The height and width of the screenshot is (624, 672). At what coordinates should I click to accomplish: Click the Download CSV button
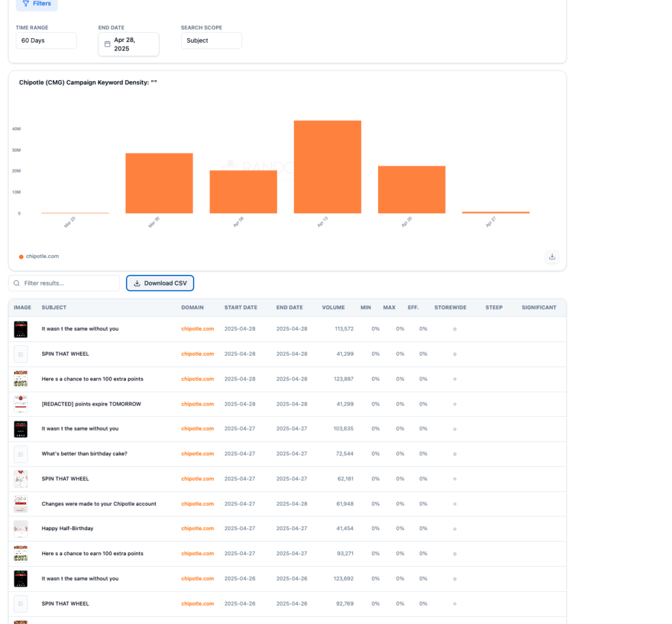tap(160, 283)
